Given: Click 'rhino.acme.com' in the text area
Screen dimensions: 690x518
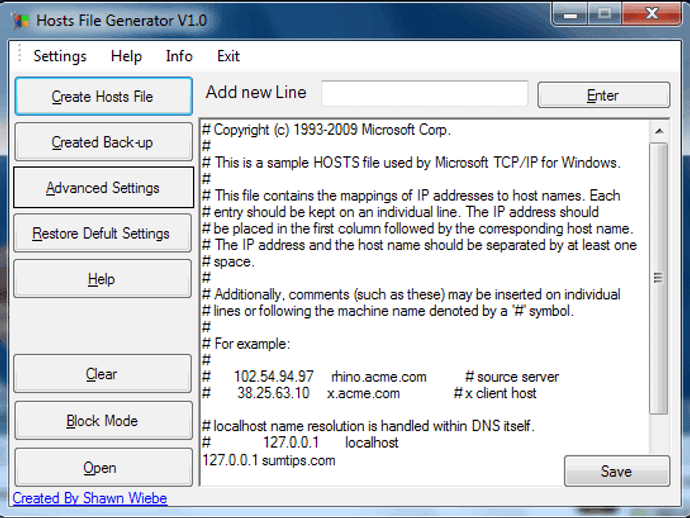Looking at the screenshot, I should (x=379, y=377).
